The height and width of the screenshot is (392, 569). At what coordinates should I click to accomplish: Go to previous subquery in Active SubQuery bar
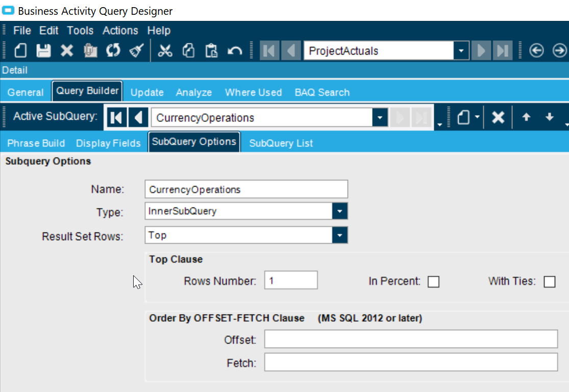[138, 117]
